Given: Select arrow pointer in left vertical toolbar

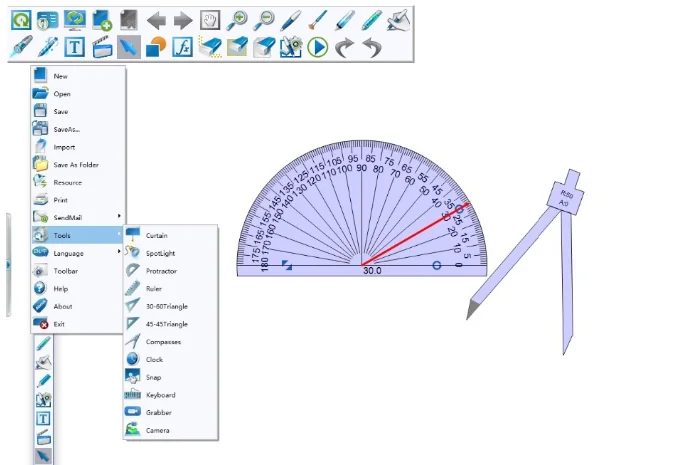Looking at the screenshot, I should [43, 456].
